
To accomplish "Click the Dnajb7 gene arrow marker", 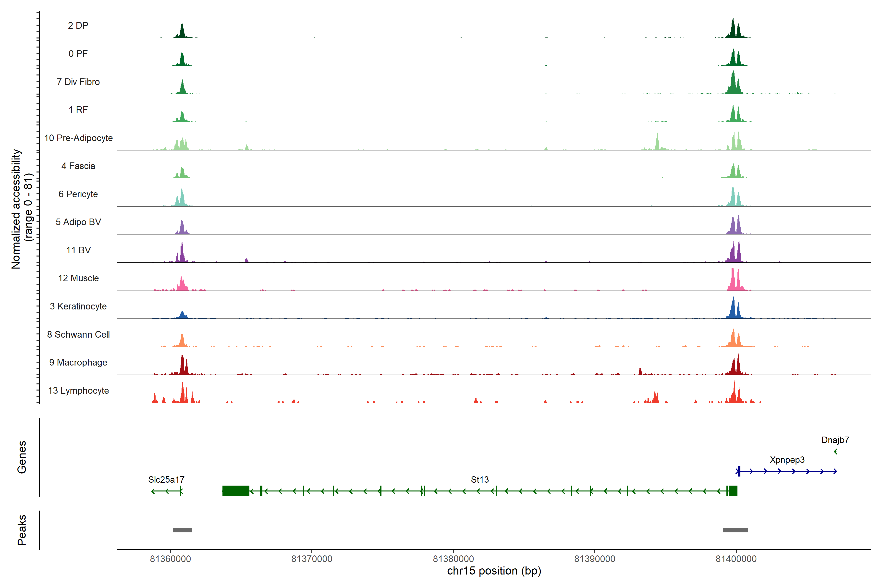I will [x=835, y=452].
